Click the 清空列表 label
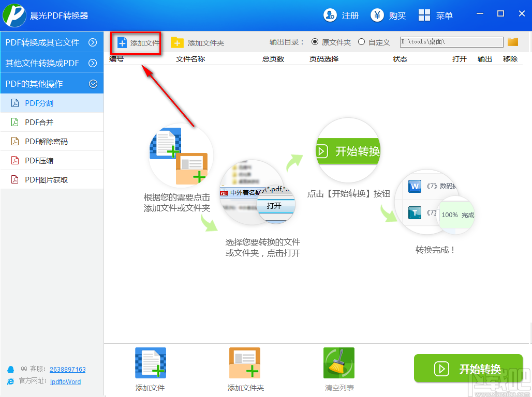 tap(339, 388)
